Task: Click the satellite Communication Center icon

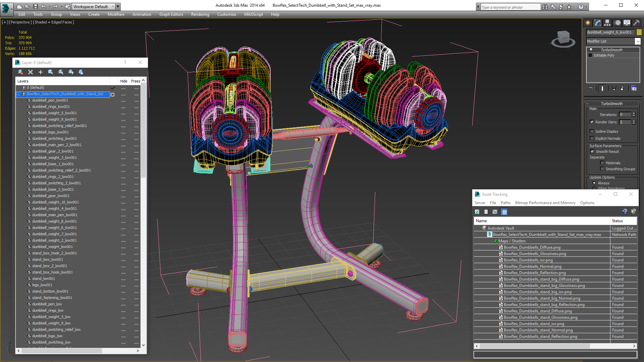Action: 561,7
